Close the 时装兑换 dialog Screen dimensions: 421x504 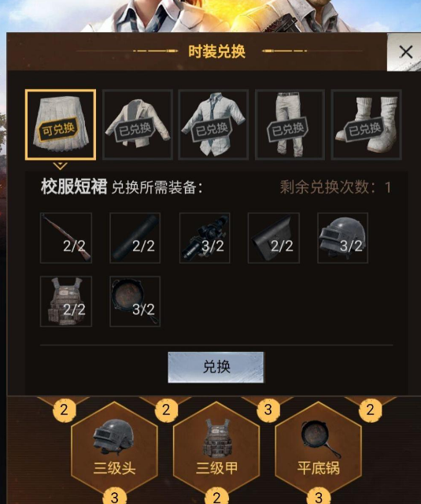coord(405,52)
